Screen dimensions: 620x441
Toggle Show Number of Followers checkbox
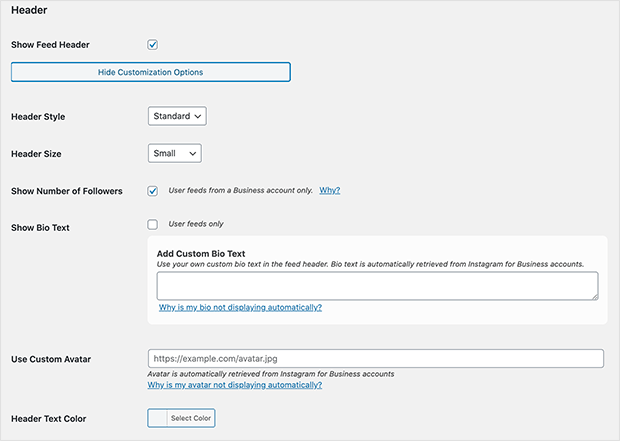click(x=153, y=191)
